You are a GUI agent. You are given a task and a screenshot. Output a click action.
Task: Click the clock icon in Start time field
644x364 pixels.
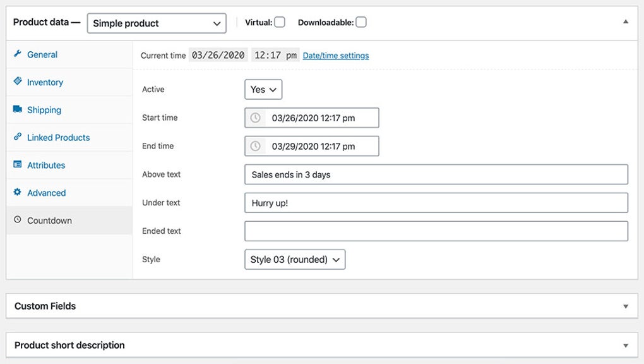coord(256,118)
